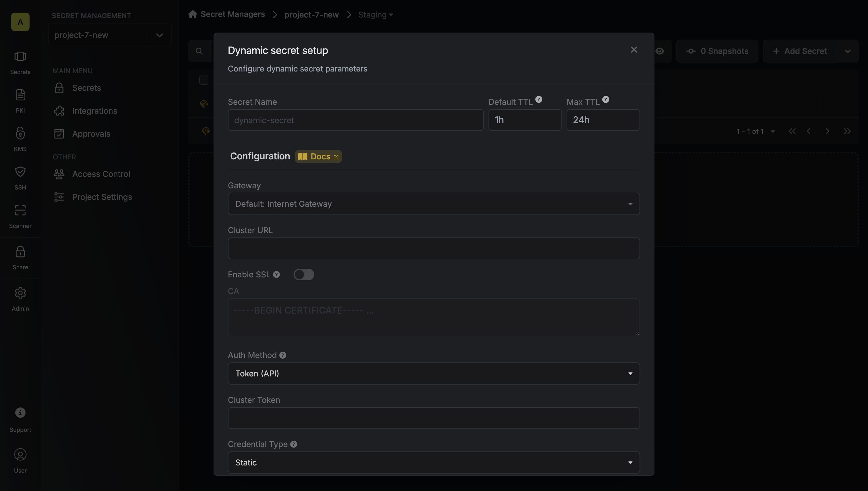Open the Docs link
Screen dimensions: 868x491
(318, 156)
